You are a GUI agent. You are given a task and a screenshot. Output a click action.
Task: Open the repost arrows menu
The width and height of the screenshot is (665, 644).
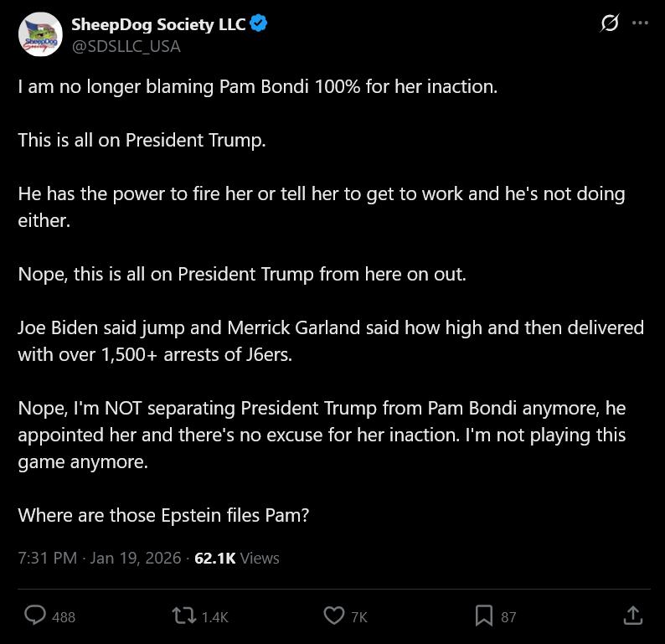(183, 616)
